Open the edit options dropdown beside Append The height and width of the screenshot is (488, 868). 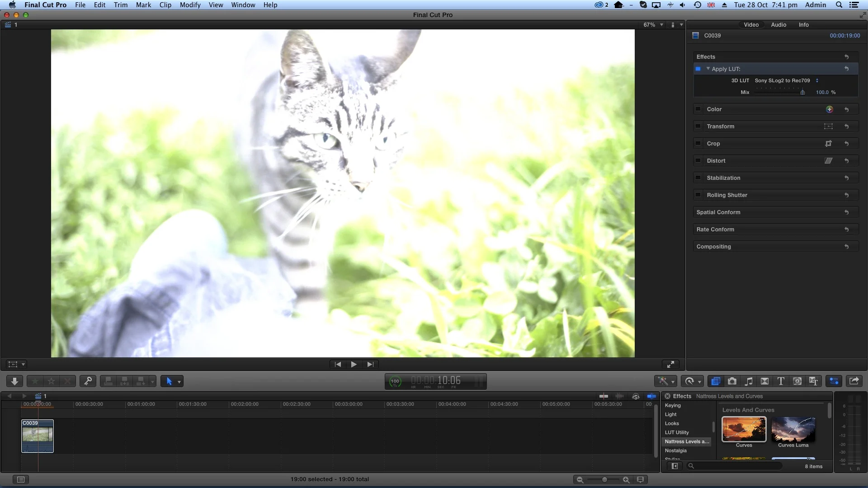[x=152, y=382]
